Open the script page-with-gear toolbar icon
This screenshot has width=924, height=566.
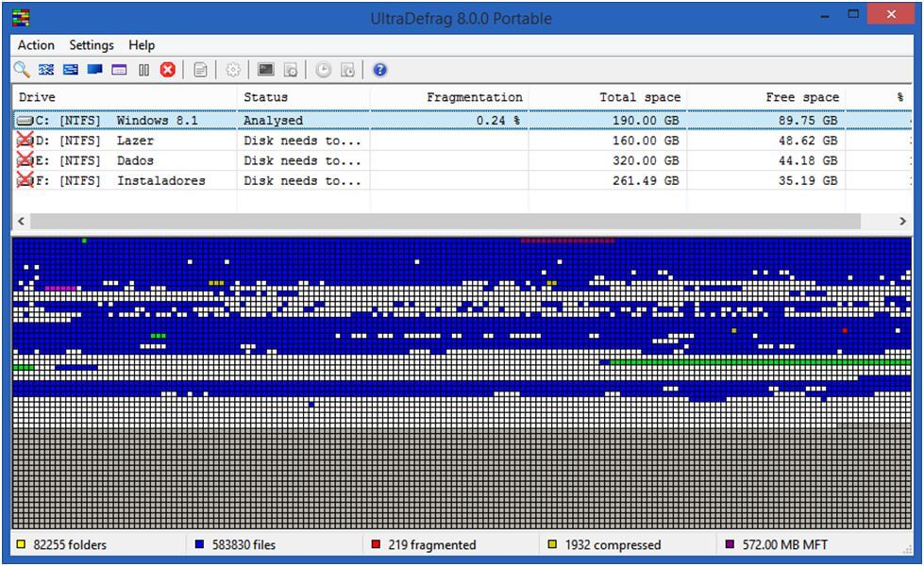(x=291, y=70)
